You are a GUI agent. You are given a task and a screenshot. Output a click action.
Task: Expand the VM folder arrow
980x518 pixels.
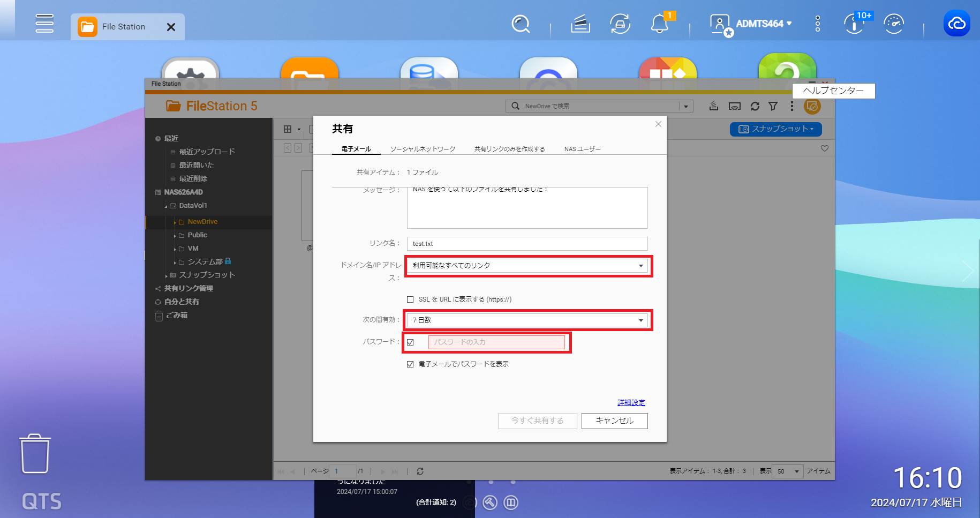coord(175,249)
